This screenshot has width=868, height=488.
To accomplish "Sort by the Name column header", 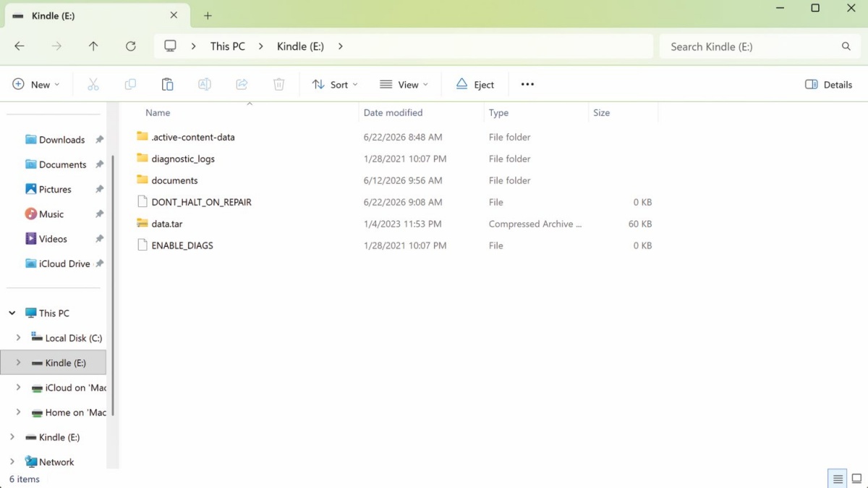I will tap(158, 113).
